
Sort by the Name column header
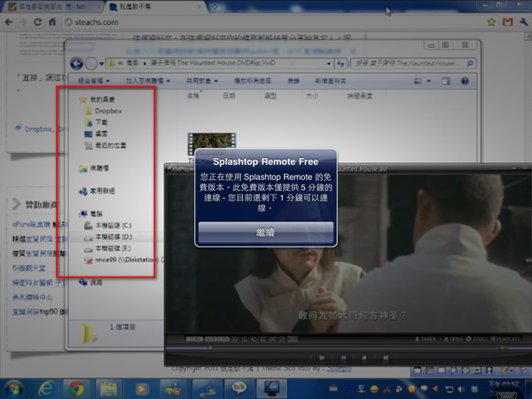(192, 96)
